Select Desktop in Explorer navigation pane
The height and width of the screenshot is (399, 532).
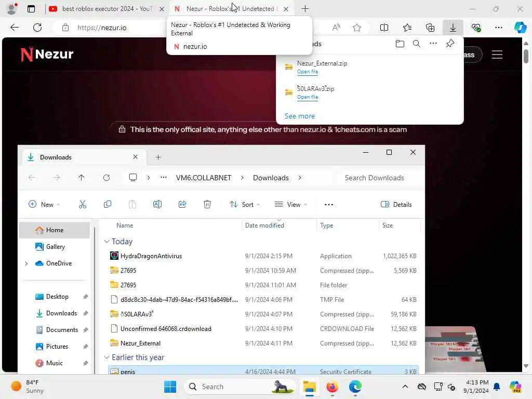pos(55,297)
